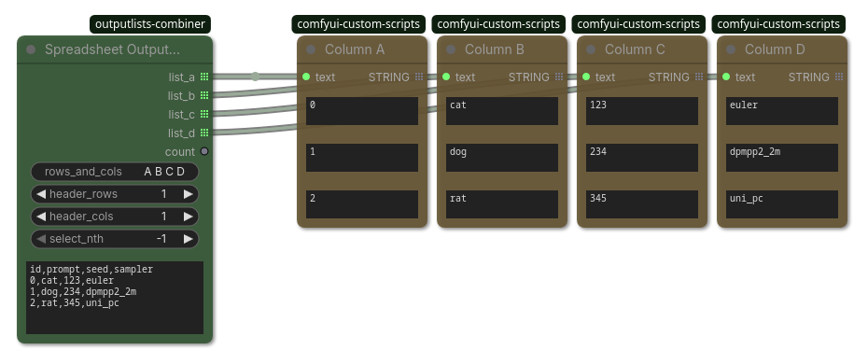The image size is (868, 364).
Task: Click Column A text input socket
Action: (306, 77)
